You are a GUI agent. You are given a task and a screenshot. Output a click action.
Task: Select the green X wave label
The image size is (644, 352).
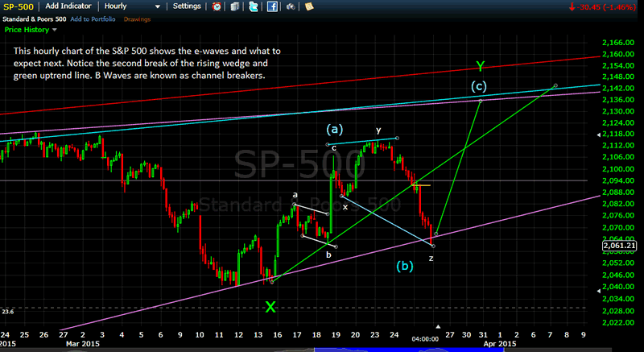pos(270,306)
